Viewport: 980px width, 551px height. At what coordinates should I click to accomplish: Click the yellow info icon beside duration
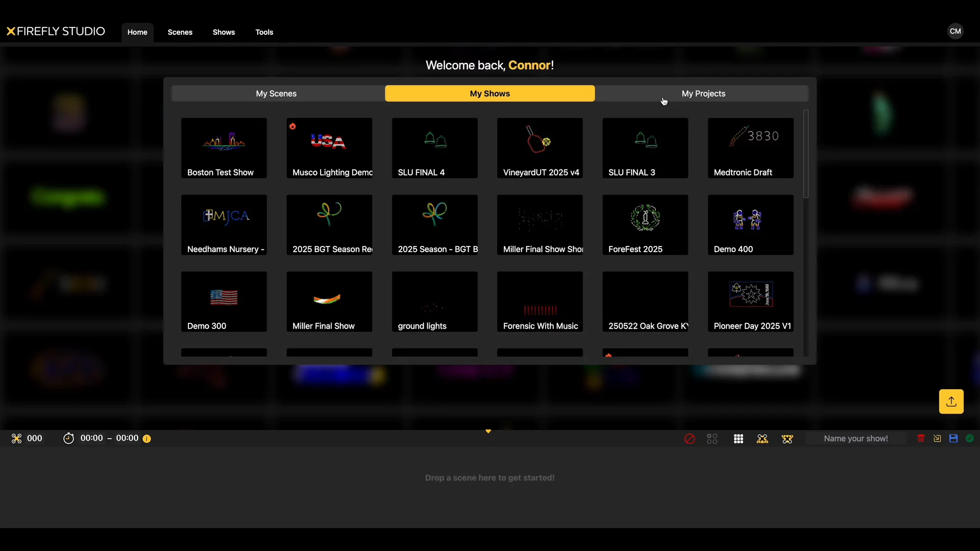(147, 439)
